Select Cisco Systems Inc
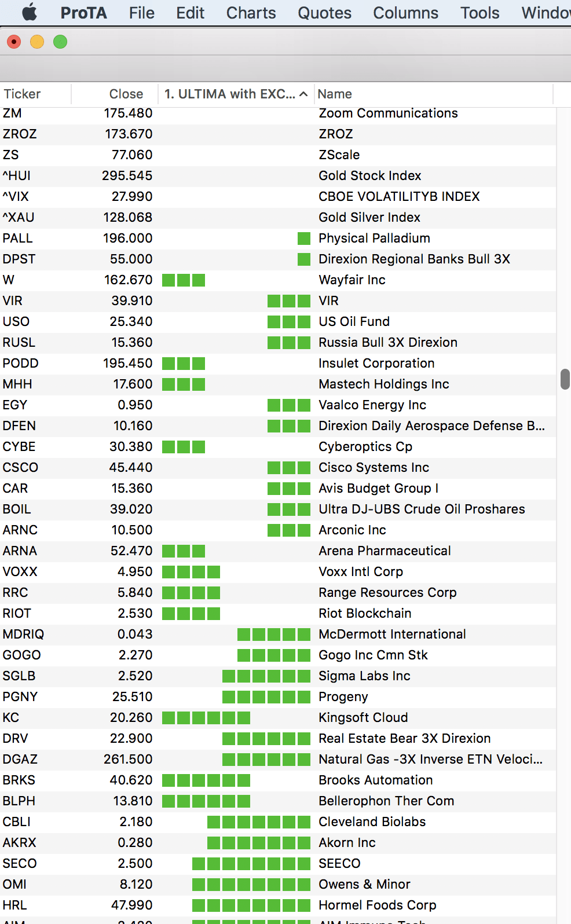Image resolution: width=571 pixels, height=924 pixels. tap(374, 467)
